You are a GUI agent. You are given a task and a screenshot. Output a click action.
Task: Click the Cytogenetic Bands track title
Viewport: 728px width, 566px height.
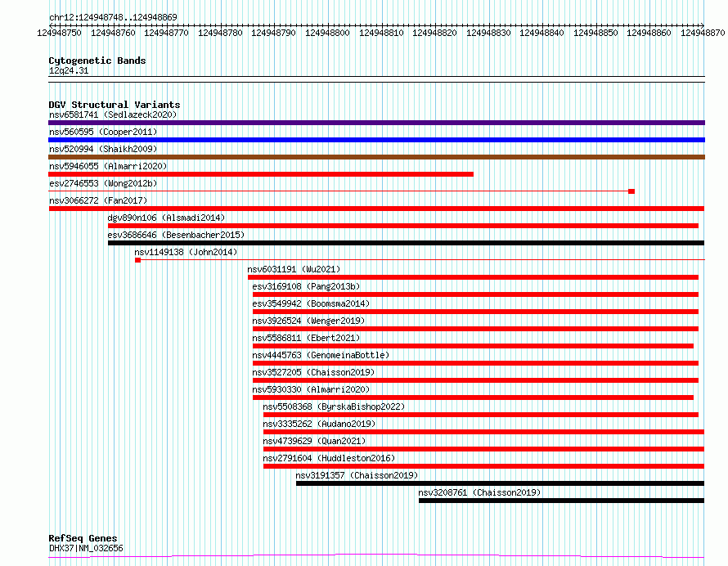[97, 61]
